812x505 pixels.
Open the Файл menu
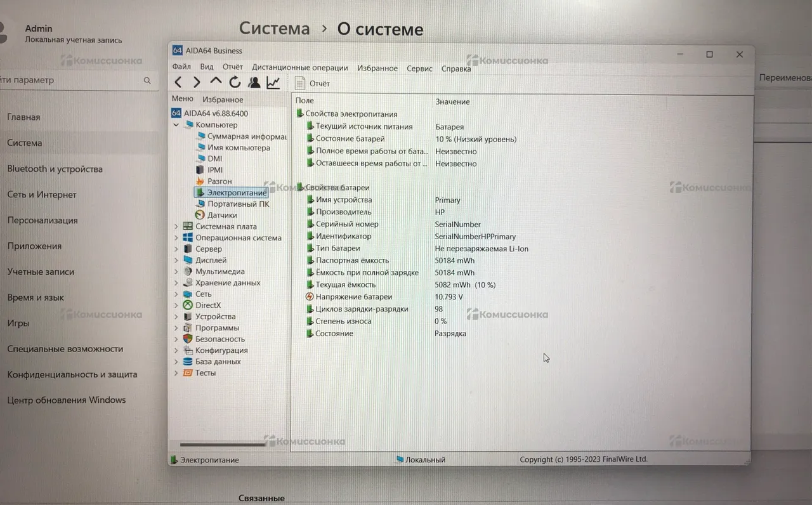pyautogui.click(x=181, y=67)
